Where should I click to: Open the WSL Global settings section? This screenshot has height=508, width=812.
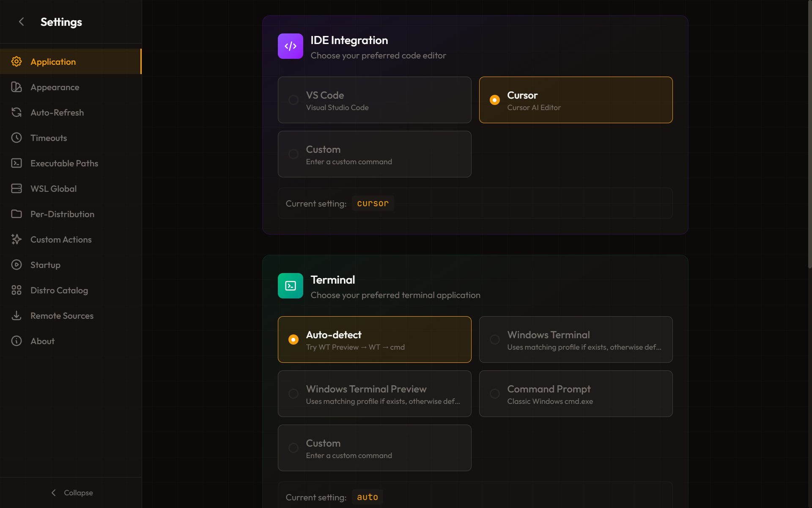tap(53, 189)
